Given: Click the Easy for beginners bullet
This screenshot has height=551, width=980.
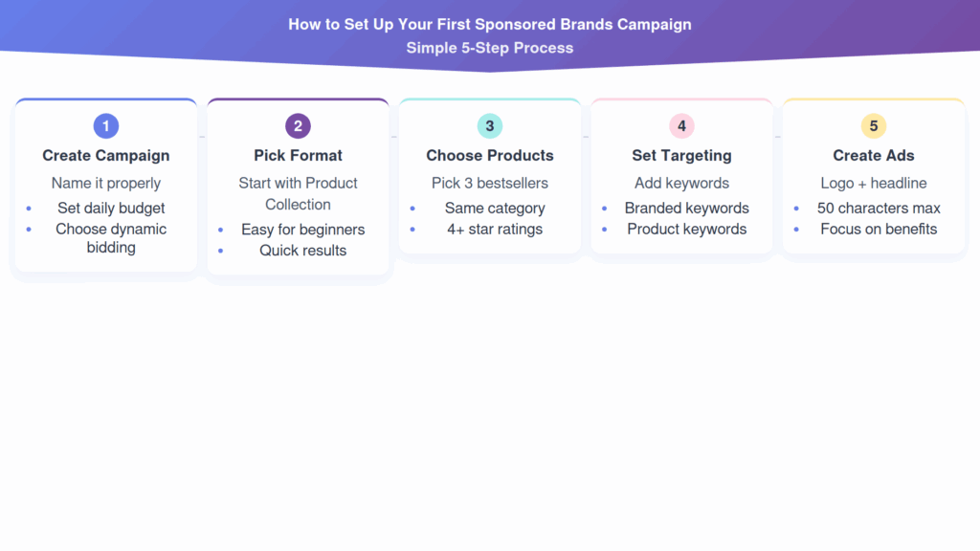Looking at the screenshot, I should [303, 230].
